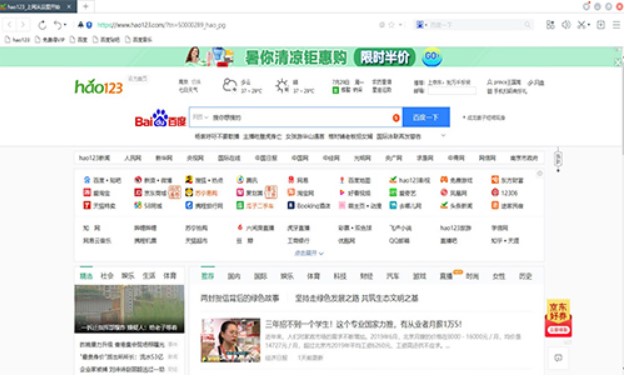This screenshot has height=377, width=627.
Task: Click the browser forward arrow
Action: click(23, 25)
